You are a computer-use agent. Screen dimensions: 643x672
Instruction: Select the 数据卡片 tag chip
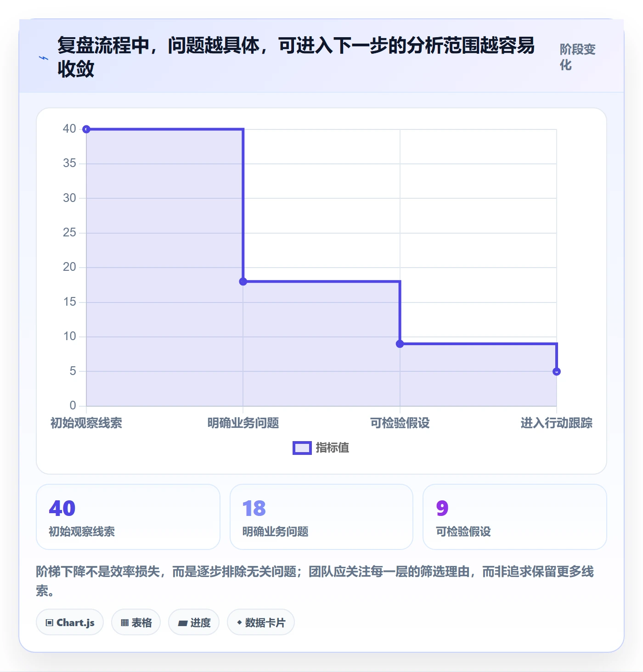click(261, 622)
